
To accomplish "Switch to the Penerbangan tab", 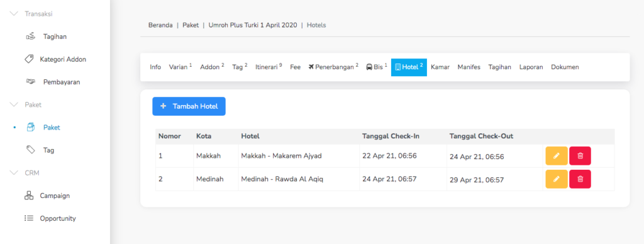I will point(333,67).
